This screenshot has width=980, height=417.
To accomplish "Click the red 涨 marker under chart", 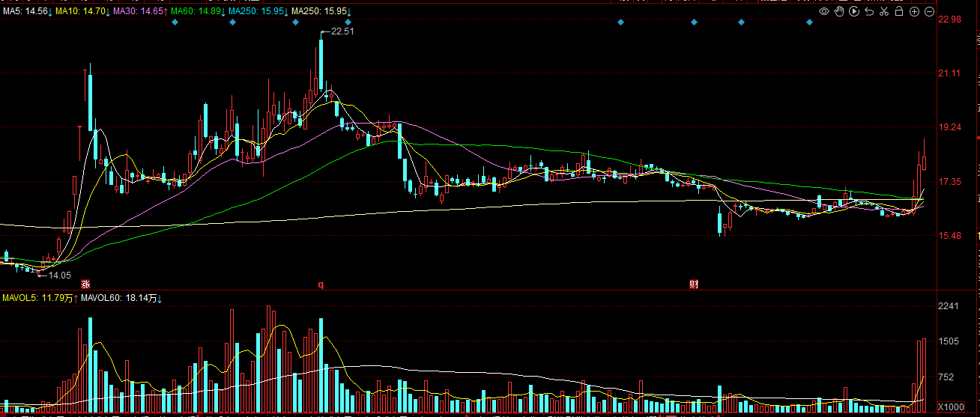I will pos(85,284).
